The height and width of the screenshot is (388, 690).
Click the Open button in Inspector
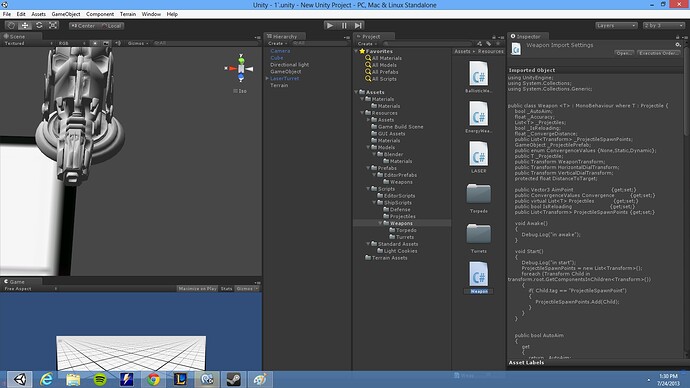624,53
